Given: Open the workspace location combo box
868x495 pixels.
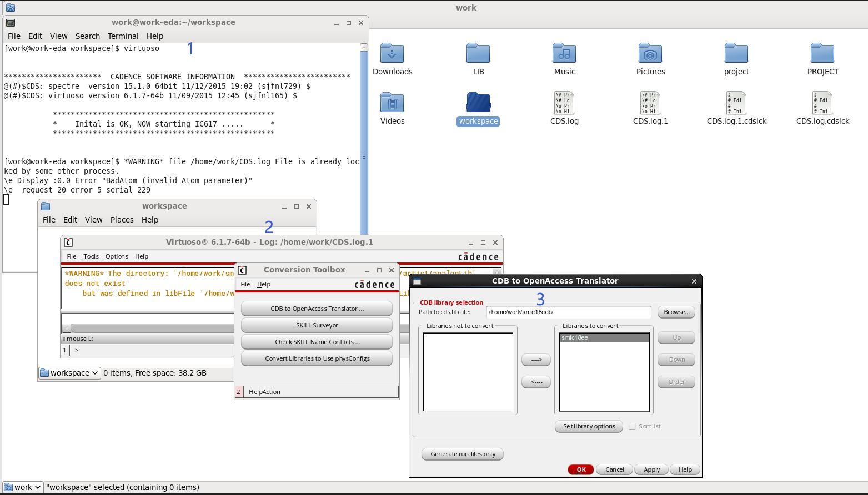Looking at the screenshot, I should (x=69, y=373).
